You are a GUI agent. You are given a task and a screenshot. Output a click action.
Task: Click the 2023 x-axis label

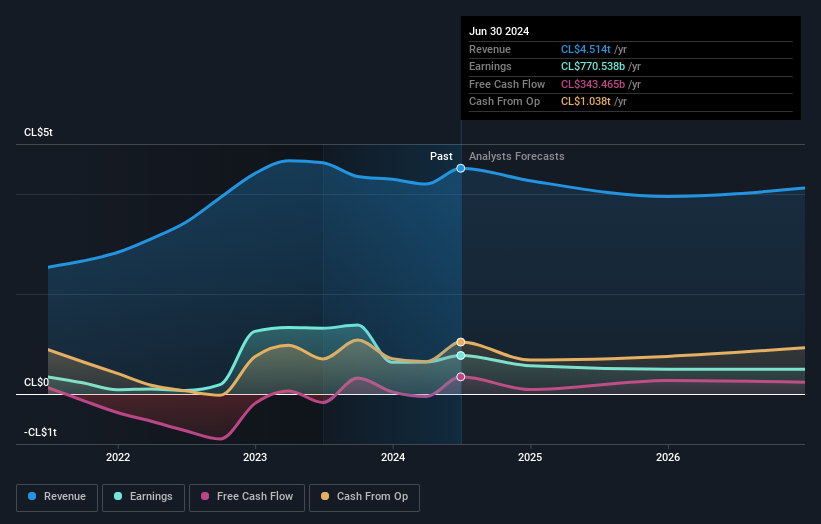255,457
